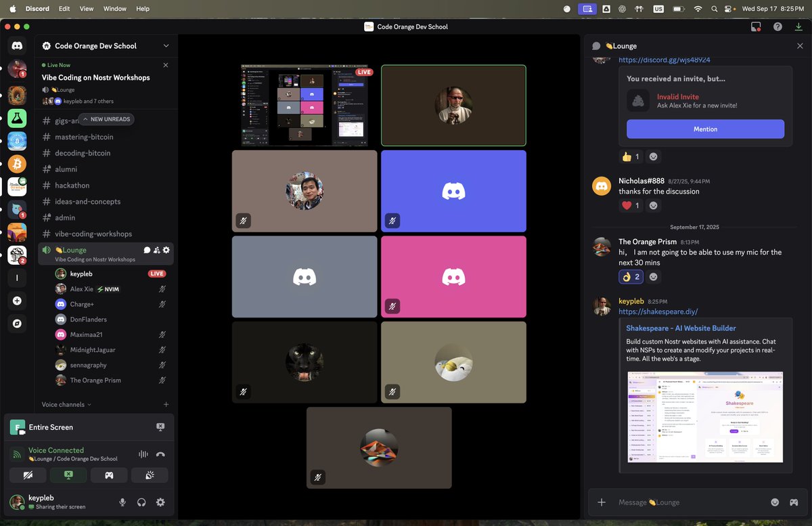Dismiss the Live Now event banner
This screenshot has height=526, width=812.
(x=166, y=65)
